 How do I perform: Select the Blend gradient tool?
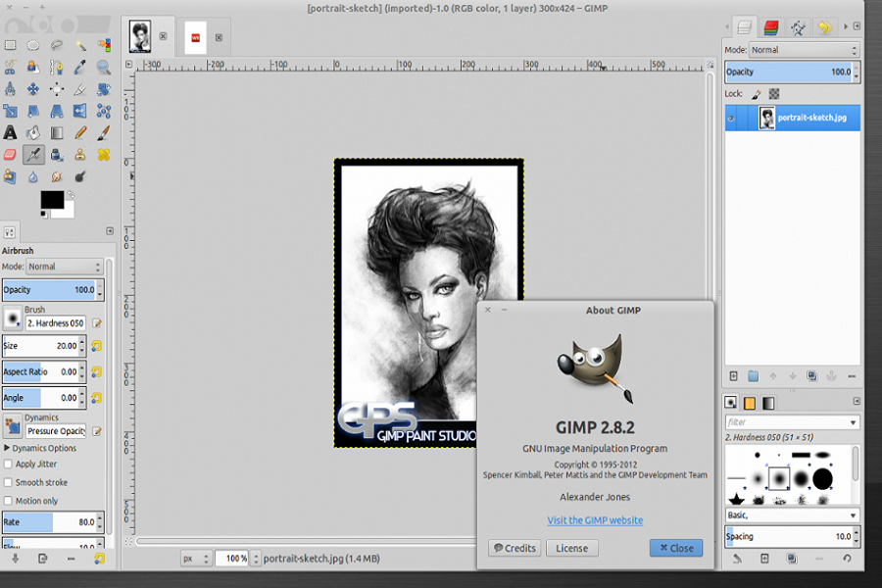click(x=56, y=133)
